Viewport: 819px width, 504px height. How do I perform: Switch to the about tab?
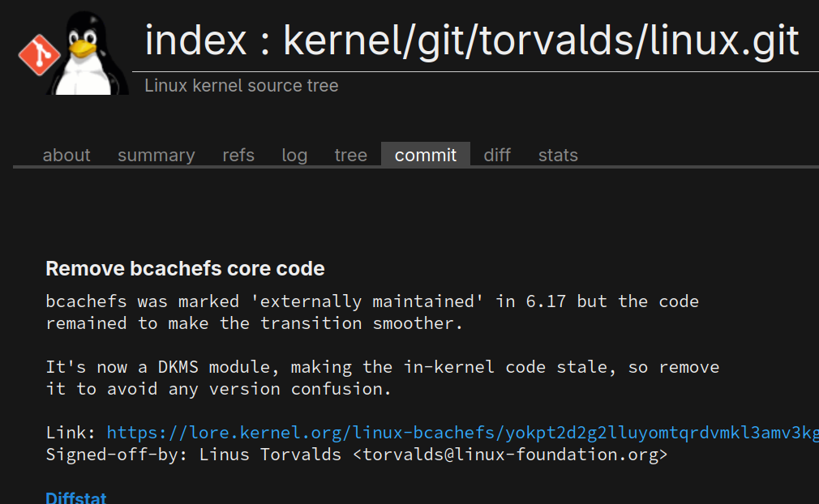click(66, 155)
